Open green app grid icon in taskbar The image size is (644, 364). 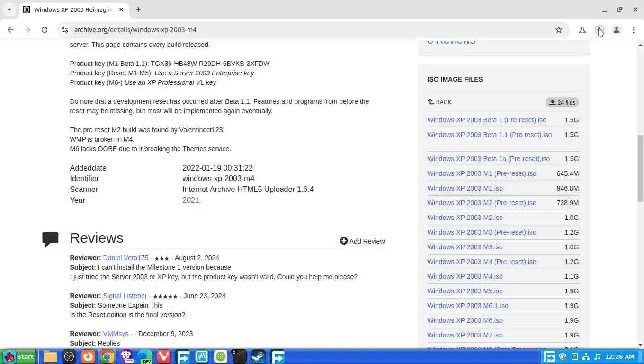tap(221, 356)
